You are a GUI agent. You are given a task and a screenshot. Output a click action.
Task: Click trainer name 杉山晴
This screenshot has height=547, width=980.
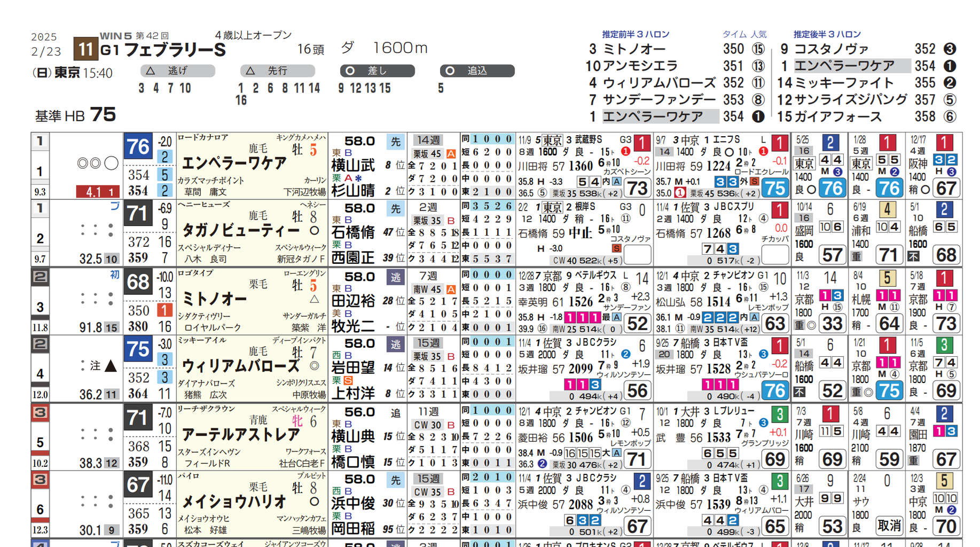(353, 191)
